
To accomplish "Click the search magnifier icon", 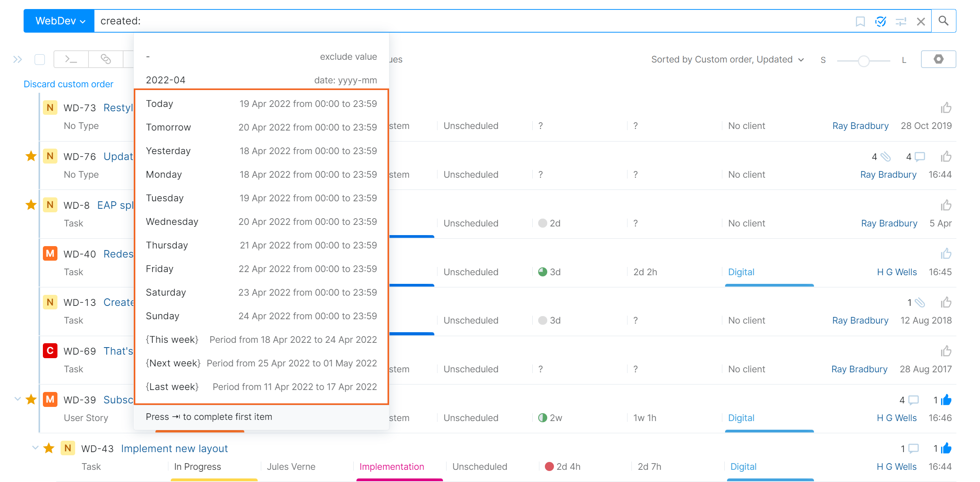I will [x=943, y=21].
